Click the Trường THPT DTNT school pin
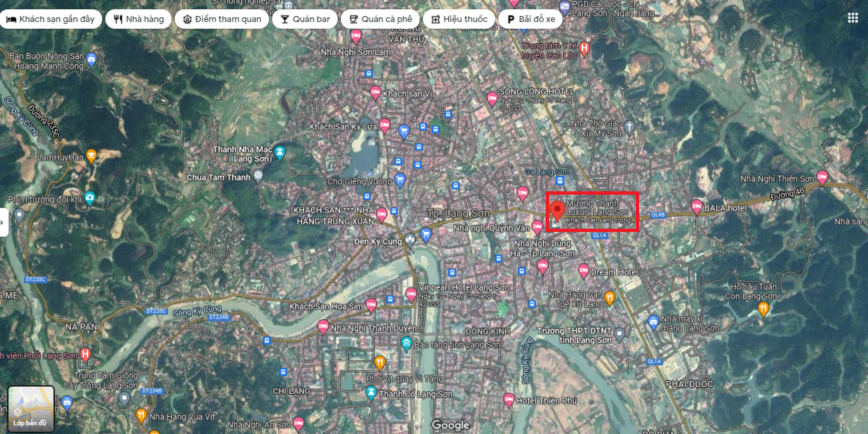 [x=620, y=333]
